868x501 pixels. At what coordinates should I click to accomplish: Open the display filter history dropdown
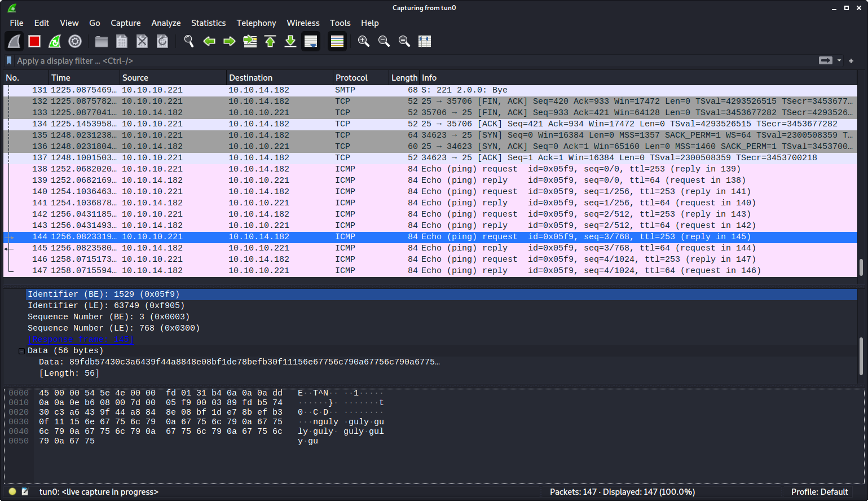tap(839, 60)
